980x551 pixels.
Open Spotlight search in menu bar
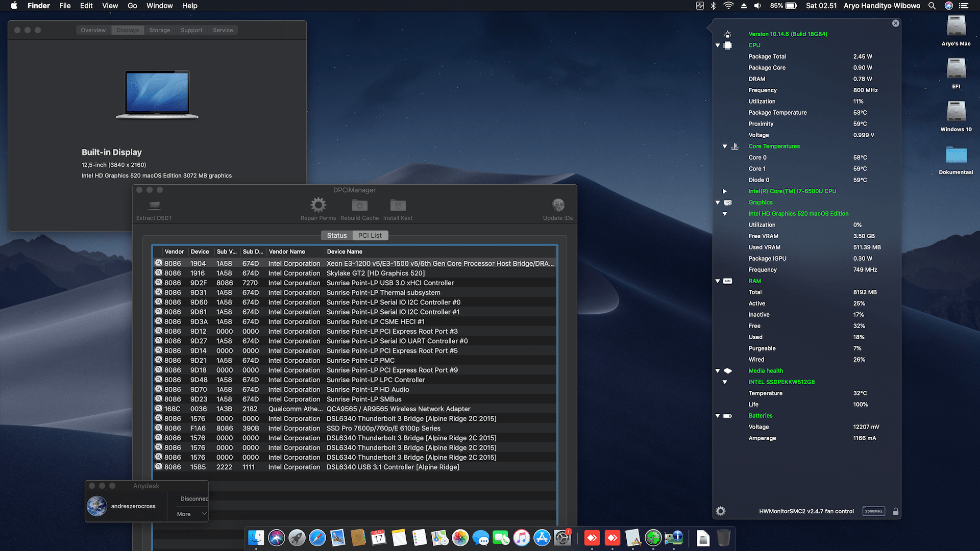click(932, 6)
